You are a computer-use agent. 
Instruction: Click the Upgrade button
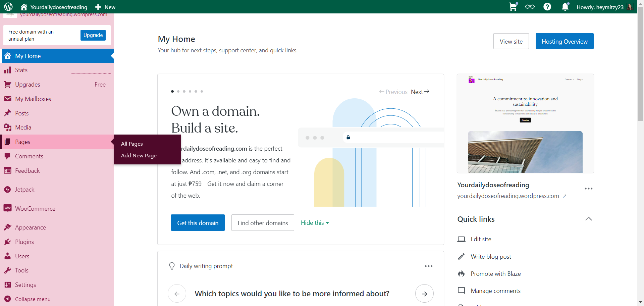(93, 35)
